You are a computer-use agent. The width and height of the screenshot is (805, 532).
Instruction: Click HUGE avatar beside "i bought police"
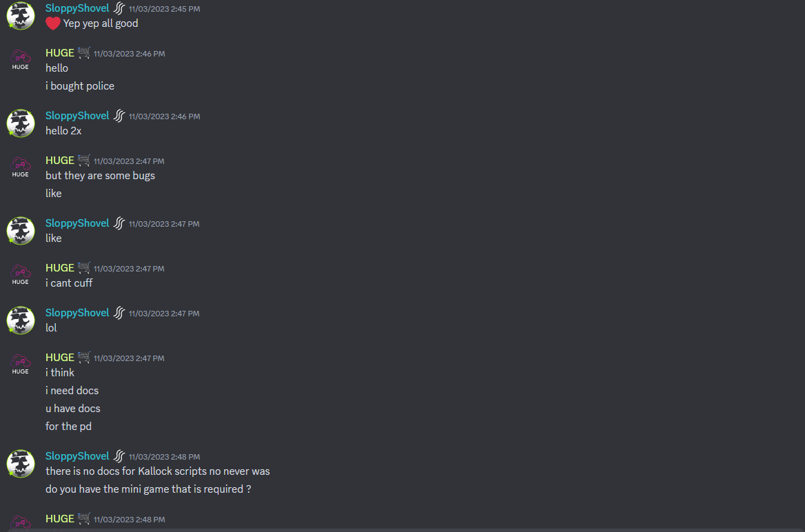(x=21, y=59)
